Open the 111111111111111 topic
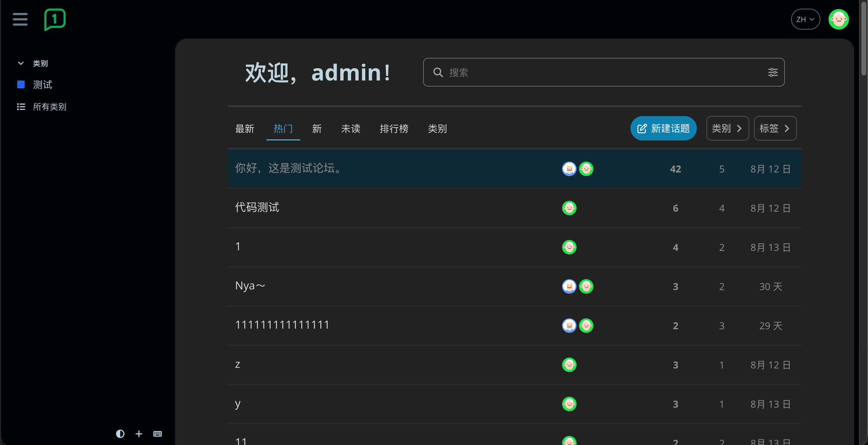Viewport: 868px width, 445px height. 282,325
